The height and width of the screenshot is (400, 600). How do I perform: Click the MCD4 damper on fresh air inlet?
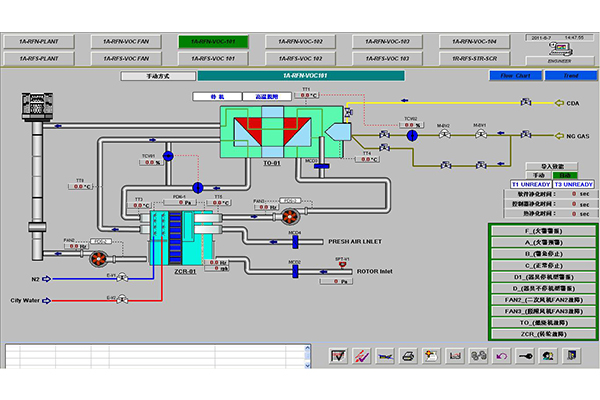click(295, 241)
